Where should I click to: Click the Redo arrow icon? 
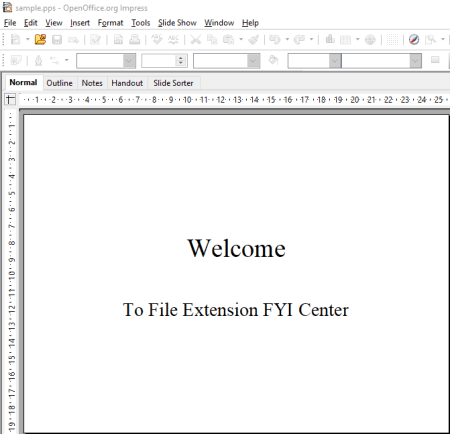click(299, 40)
